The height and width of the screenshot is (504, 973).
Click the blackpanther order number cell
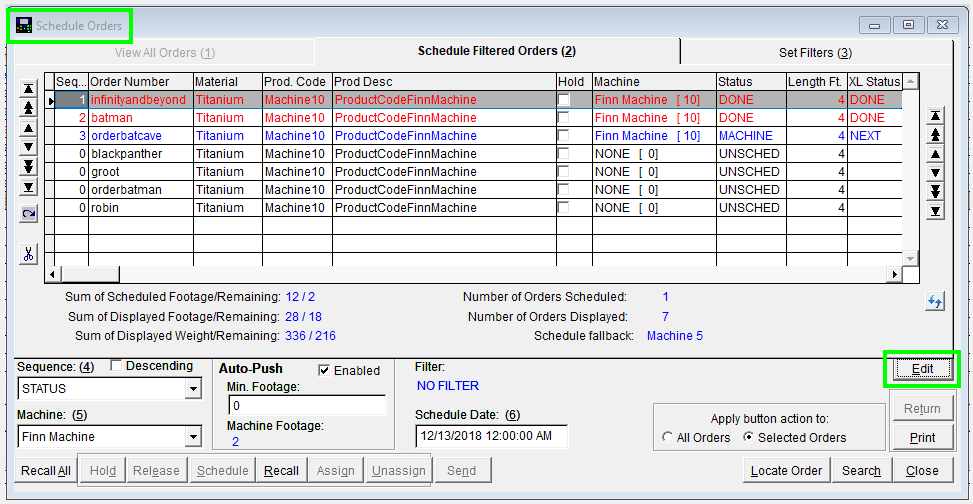141,154
